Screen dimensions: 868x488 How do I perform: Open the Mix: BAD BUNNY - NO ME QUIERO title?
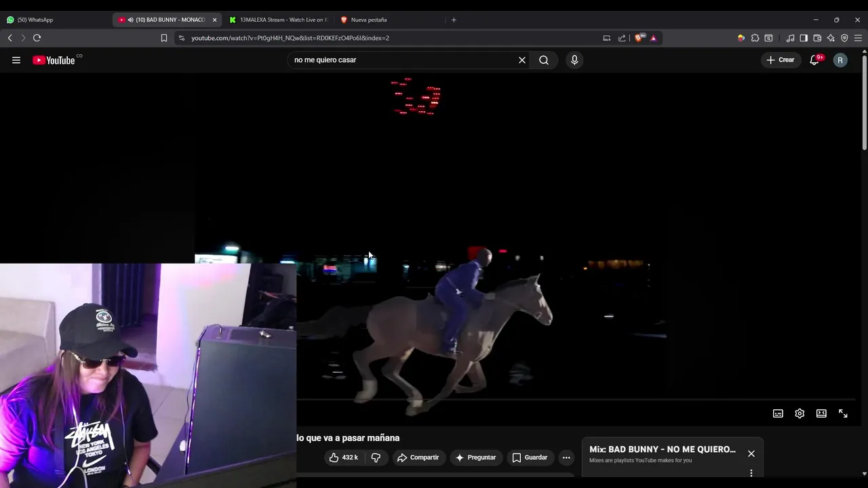(x=663, y=449)
